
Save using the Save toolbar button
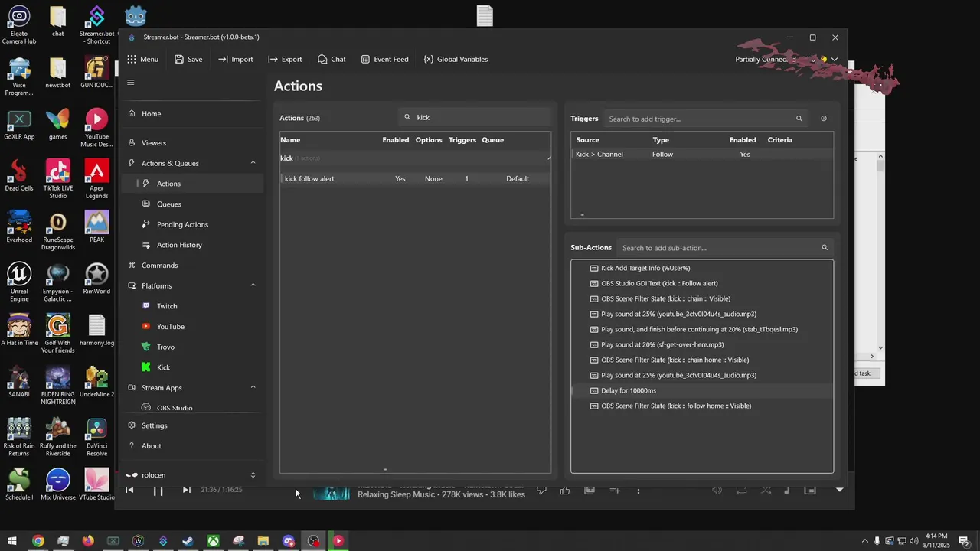coord(188,59)
